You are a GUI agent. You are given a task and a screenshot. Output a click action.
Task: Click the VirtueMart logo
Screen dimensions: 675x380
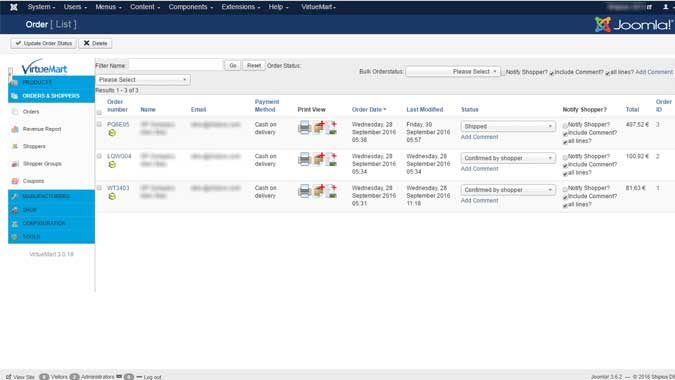click(x=44, y=67)
